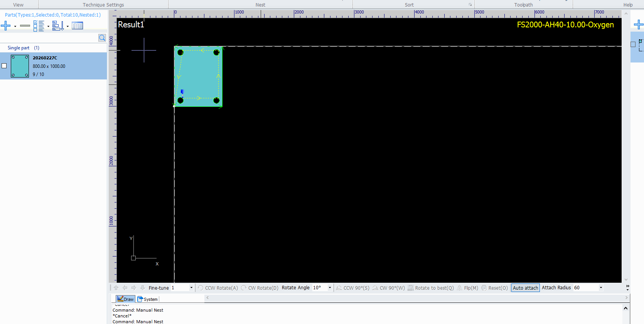This screenshot has height=324, width=644.
Task: Click the CCW Rotate(A) tool
Action: (x=218, y=288)
